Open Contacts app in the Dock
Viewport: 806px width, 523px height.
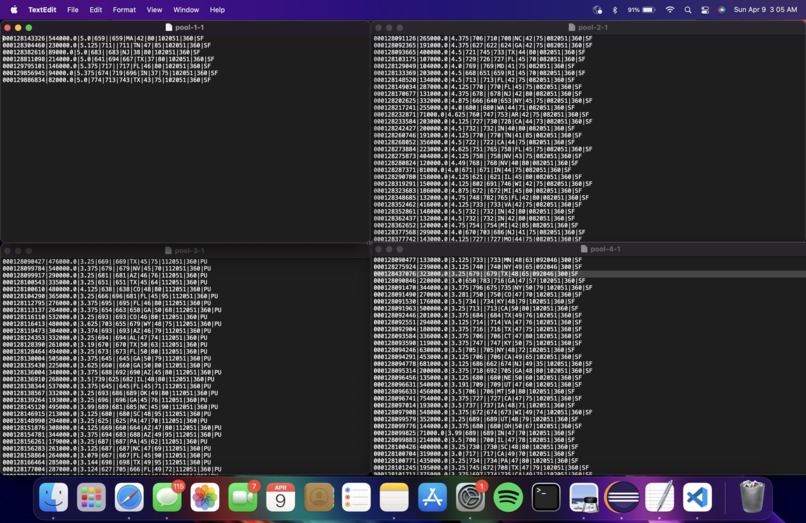point(319,497)
